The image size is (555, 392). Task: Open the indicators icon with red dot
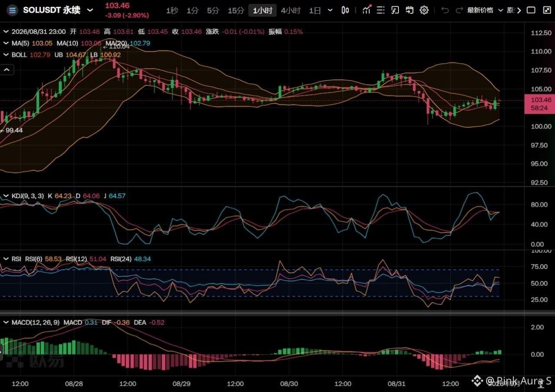[367, 10]
